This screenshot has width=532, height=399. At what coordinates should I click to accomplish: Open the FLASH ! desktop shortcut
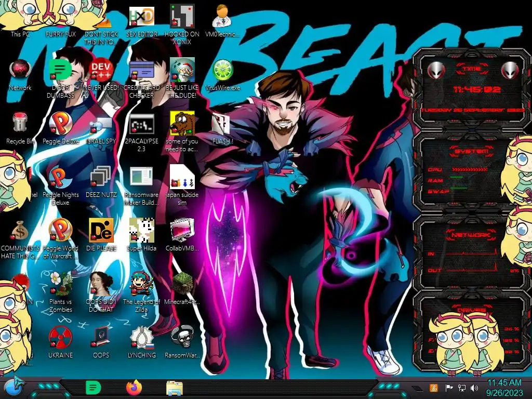[222, 128]
